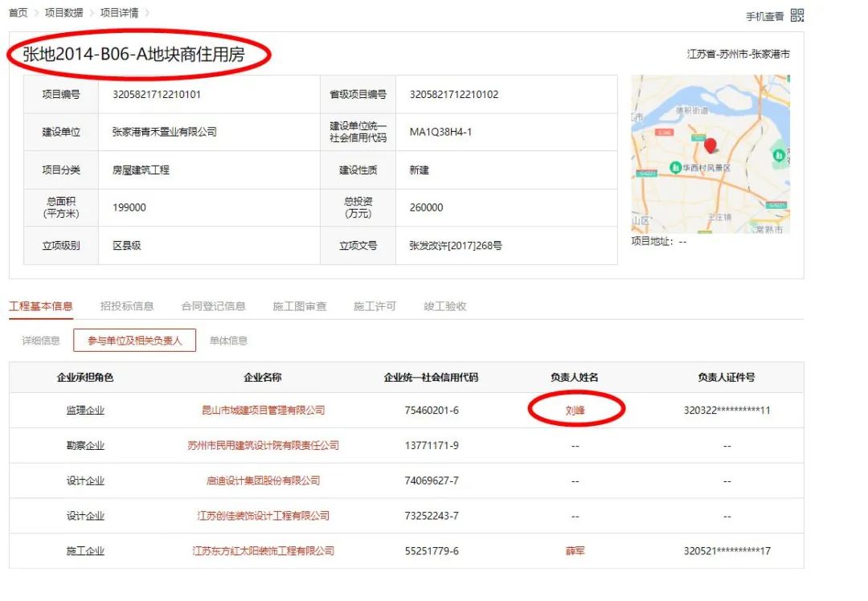Image resolution: width=868 pixels, height=601 pixels.
Task: Switch to the 招投标信息 tab
Action: point(127,306)
